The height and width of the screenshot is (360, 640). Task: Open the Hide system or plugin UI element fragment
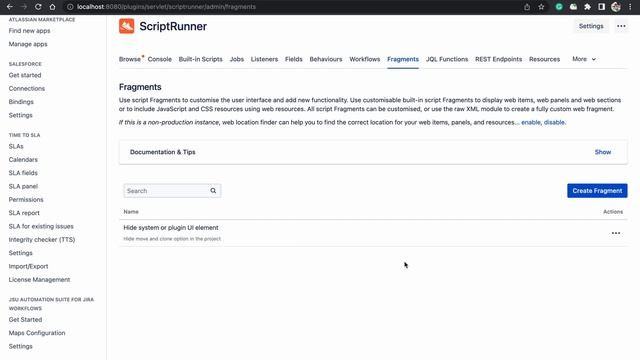pos(171,228)
